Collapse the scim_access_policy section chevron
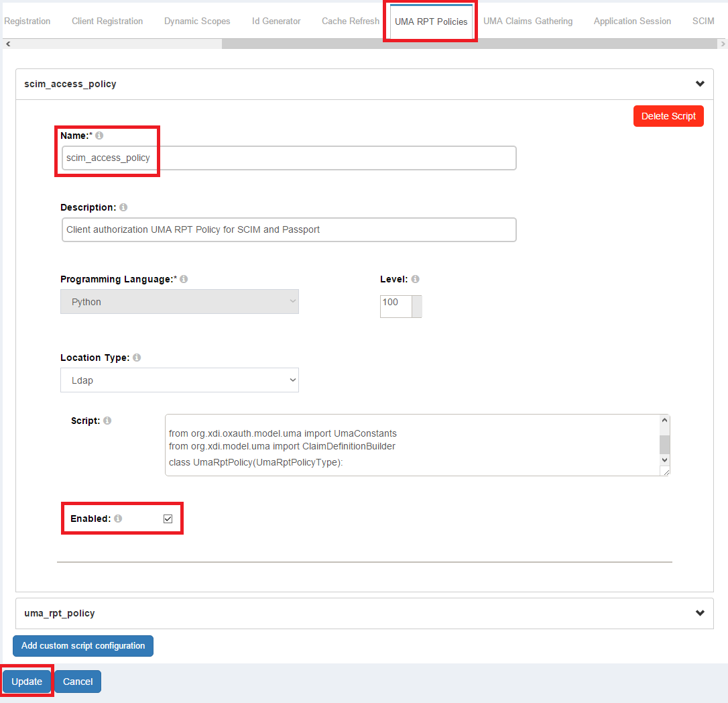 (x=700, y=84)
